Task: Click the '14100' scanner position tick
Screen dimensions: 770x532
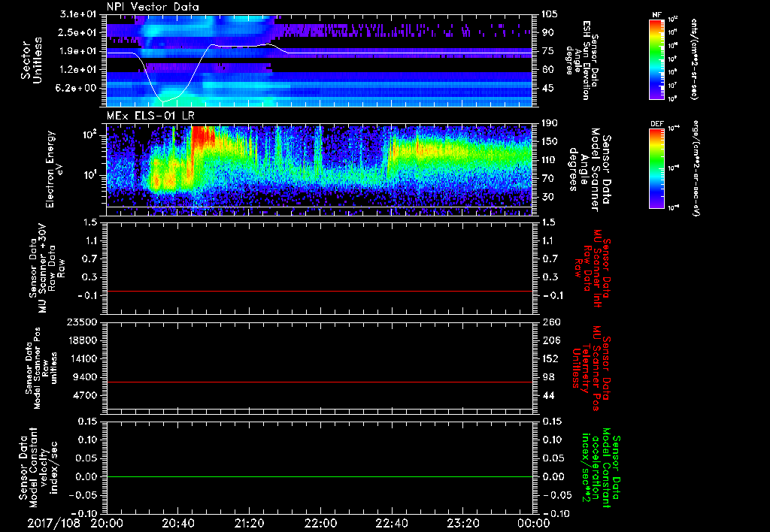Action: (x=83, y=358)
